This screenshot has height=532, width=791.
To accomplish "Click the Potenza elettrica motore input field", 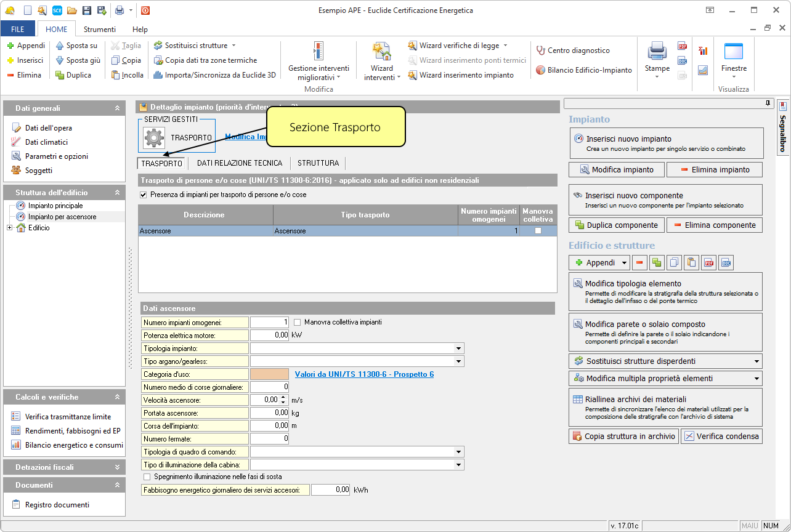I will pos(269,336).
